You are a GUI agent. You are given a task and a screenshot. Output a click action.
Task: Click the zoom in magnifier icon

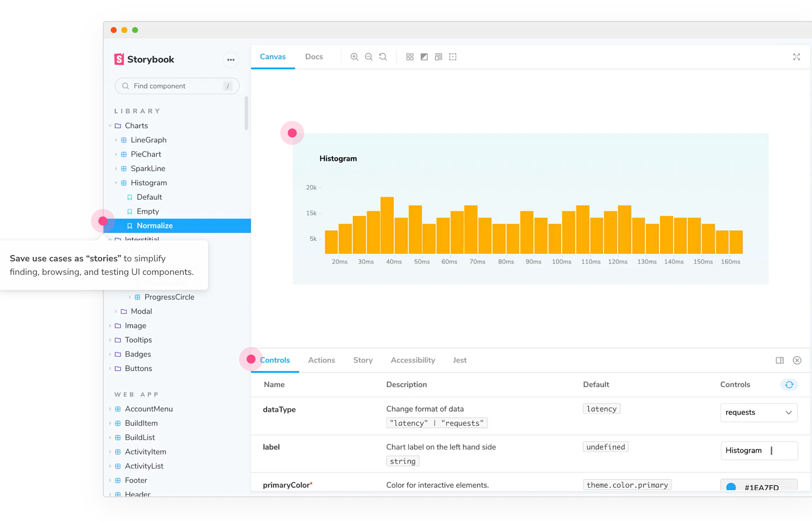point(354,57)
